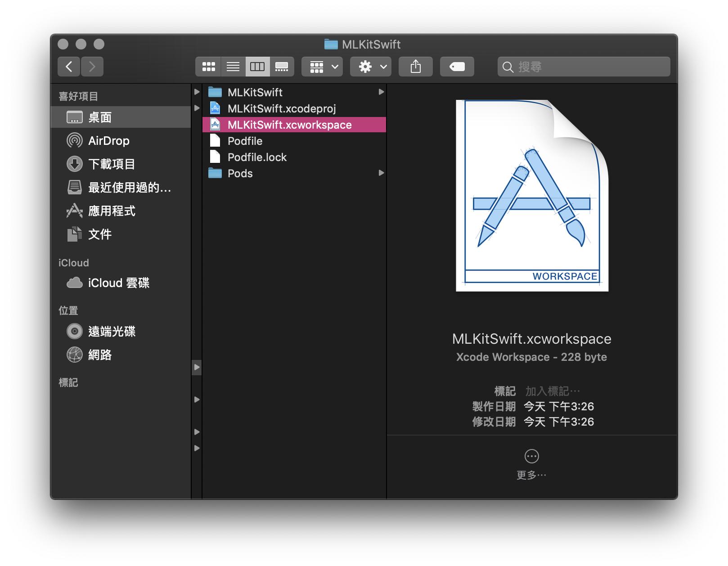Open AirDrop in the sidebar
728x566 pixels.
point(121,140)
